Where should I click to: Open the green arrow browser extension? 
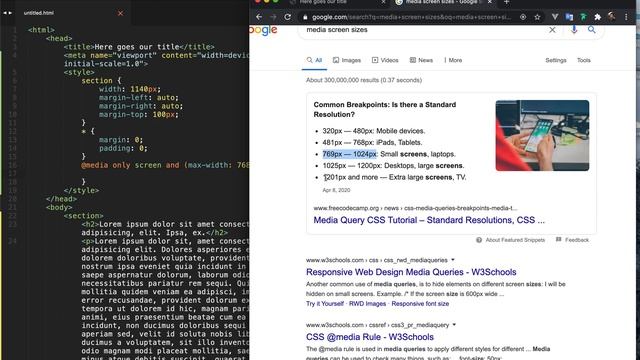point(583,17)
